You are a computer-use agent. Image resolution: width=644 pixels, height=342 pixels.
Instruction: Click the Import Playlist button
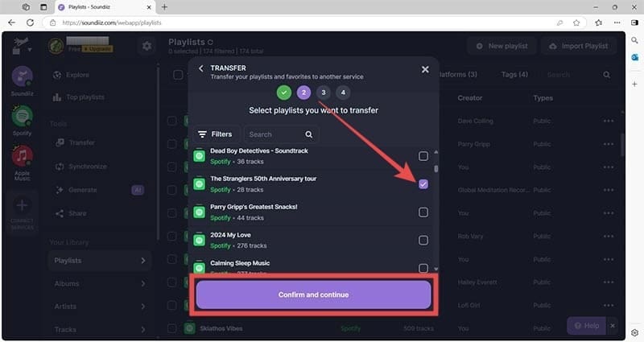coord(579,46)
